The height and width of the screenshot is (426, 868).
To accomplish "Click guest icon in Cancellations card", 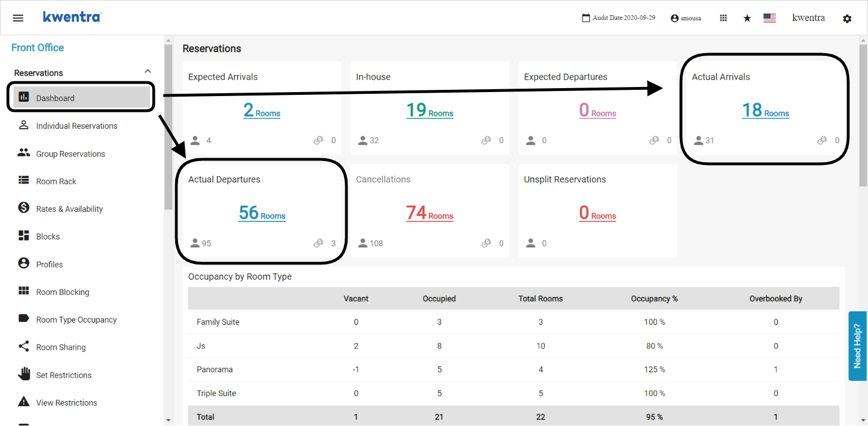I will click(x=363, y=243).
